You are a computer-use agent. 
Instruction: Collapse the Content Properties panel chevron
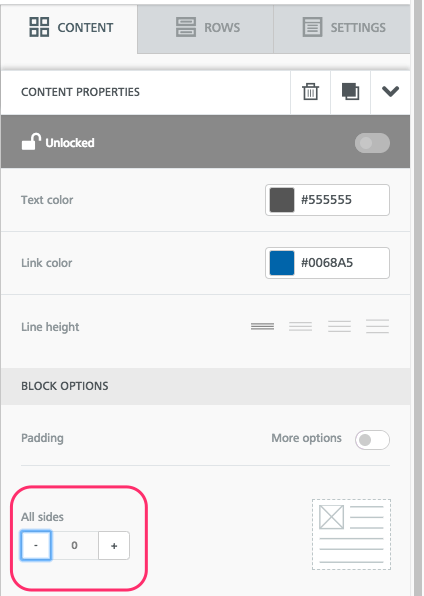pos(390,91)
